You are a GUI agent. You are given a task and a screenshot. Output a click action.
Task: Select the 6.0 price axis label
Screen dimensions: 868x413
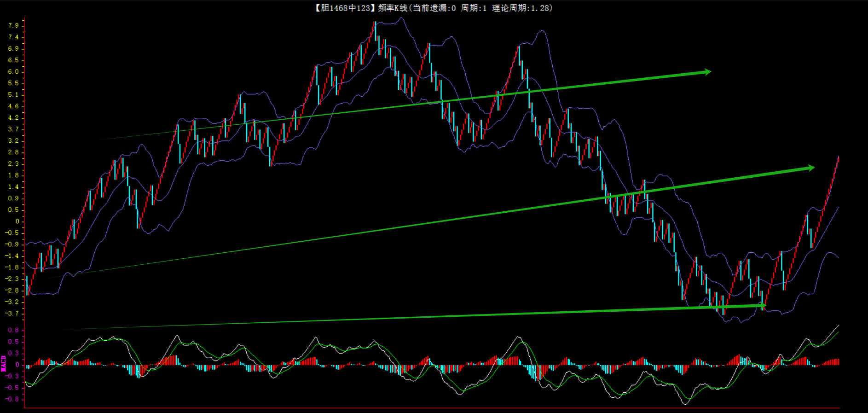tap(13, 71)
